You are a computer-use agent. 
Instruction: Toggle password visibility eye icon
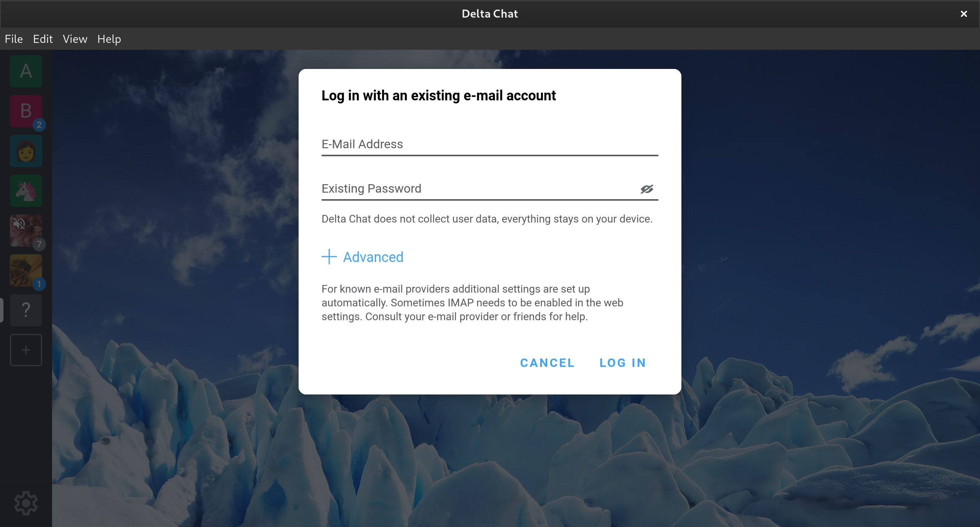point(647,189)
